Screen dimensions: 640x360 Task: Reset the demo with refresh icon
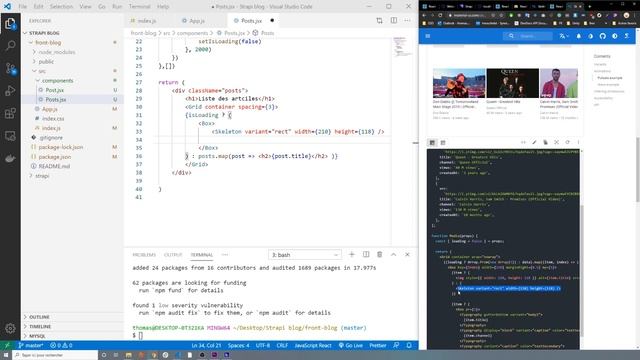click(x=567, y=142)
